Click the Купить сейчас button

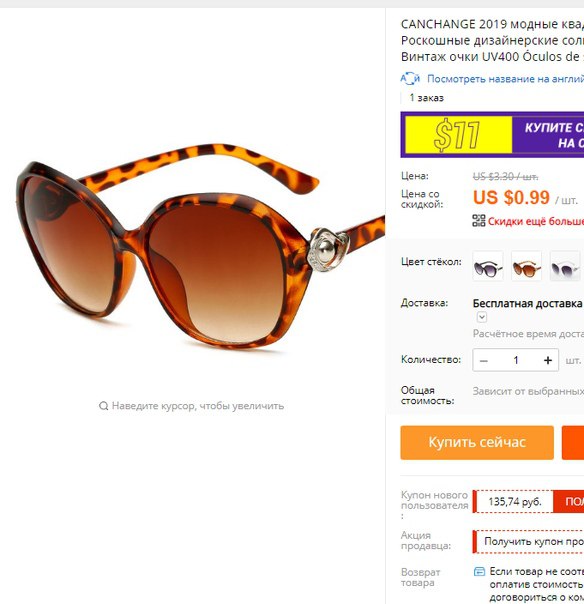[x=477, y=443]
